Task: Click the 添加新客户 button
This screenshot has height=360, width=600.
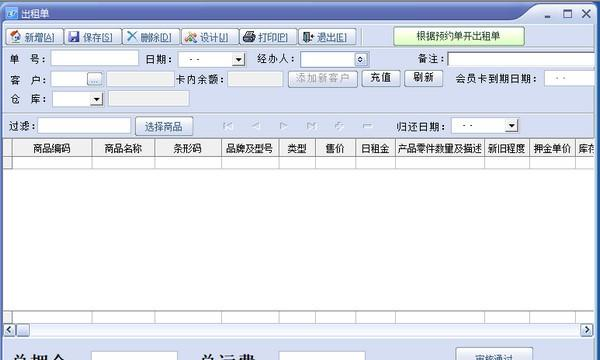Action: [323, 79]
